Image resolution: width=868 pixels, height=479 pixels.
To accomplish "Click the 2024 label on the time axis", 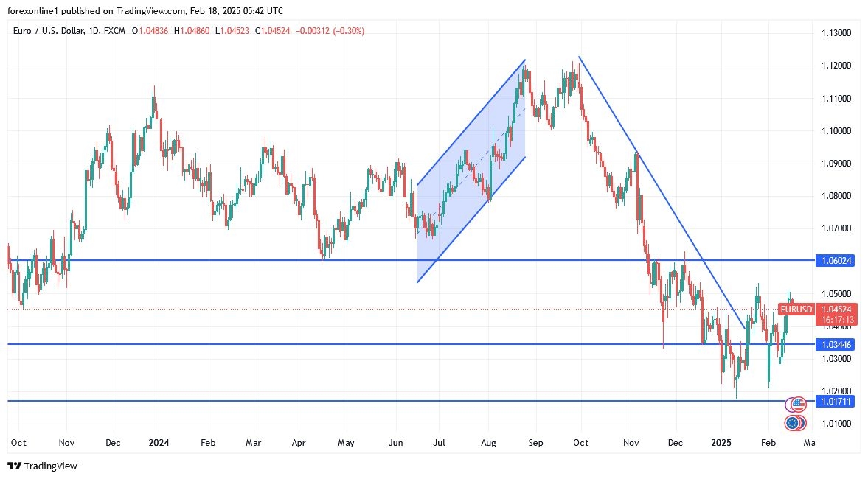I will 159,443.
